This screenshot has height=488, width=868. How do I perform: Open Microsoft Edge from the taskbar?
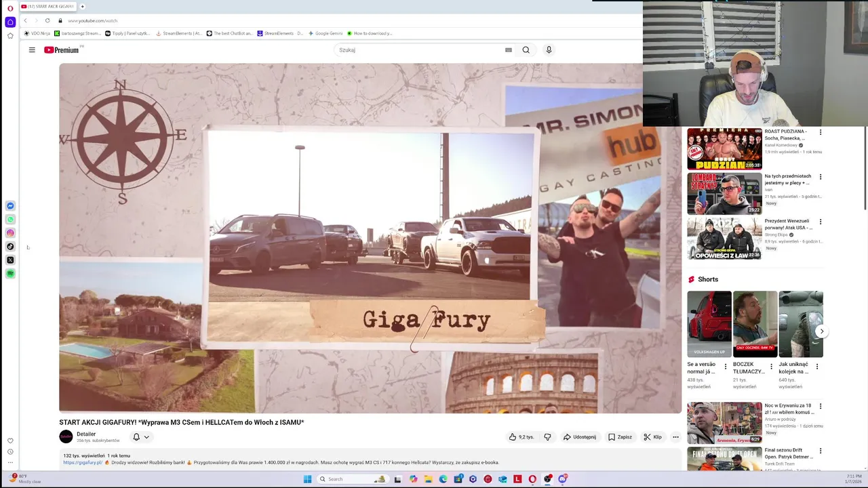(443, 479)
